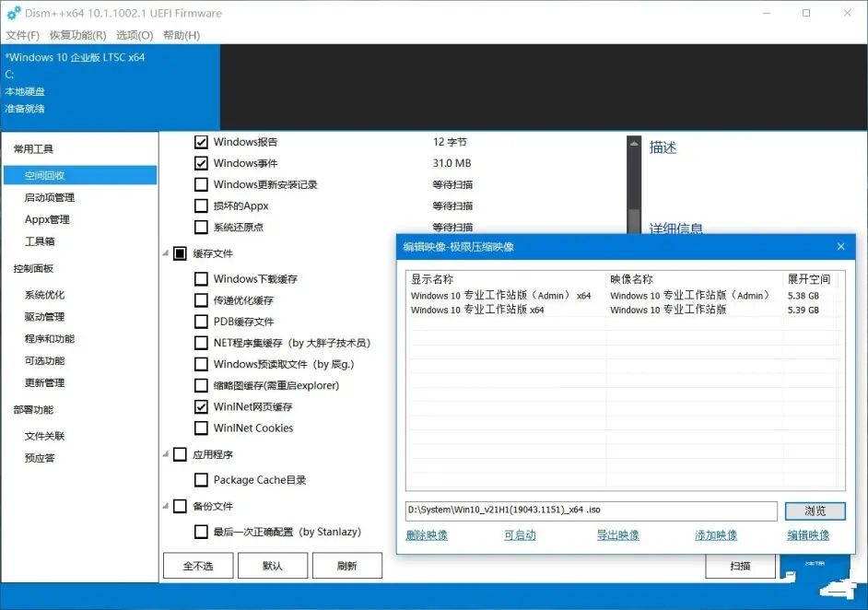Check the NET程序集缓存 checkbox
The image size is (868, 610).
coord(201,343)
